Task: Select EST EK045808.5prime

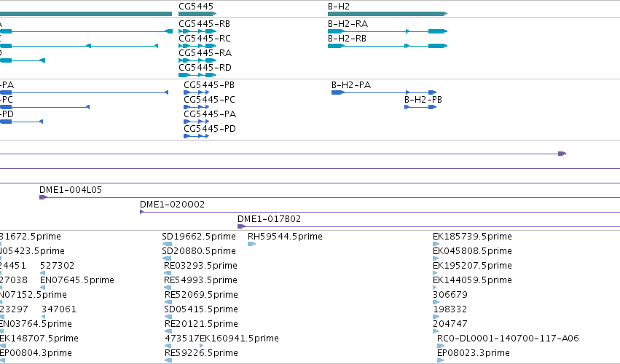Action: (472, 251)
